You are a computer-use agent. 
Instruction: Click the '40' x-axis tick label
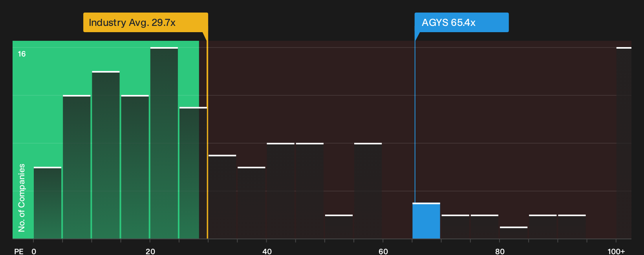(x=267, y=251)
